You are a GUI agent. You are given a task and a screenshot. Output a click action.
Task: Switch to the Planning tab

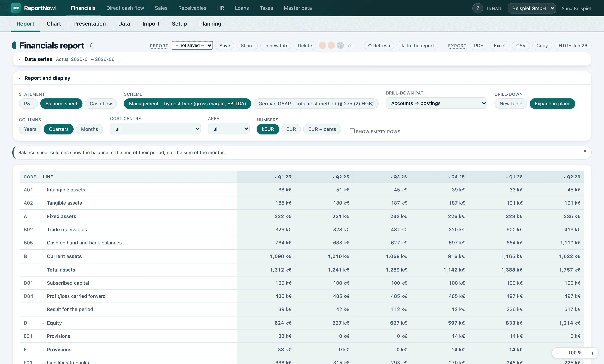[x=210, y=24]
